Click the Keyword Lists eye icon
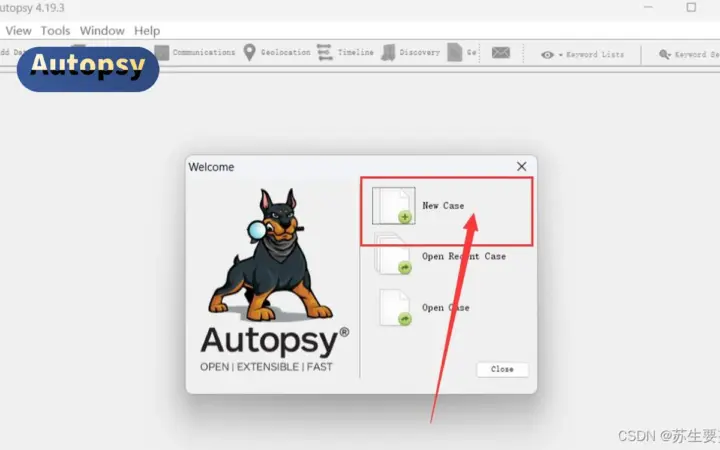Viewport: 720px width, 450px height. click(547, 55)
